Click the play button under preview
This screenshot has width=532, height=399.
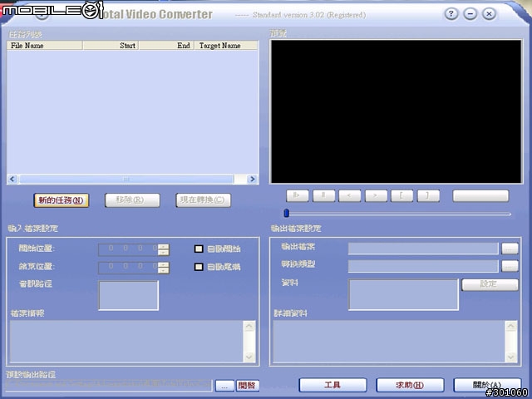point(298,196)
